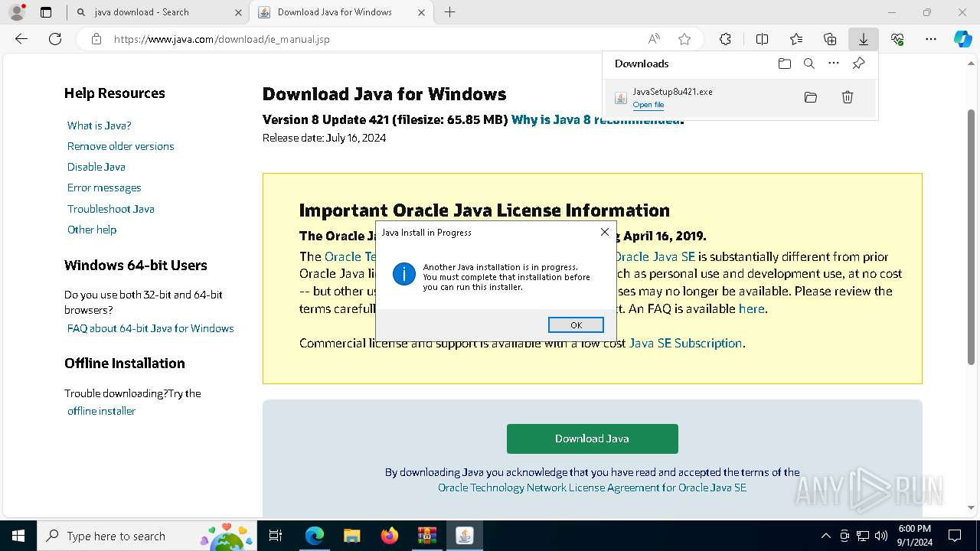Open Remove older versions link
Screen dimensions: 980x551
pyautogui.click(x=121, y=146)
